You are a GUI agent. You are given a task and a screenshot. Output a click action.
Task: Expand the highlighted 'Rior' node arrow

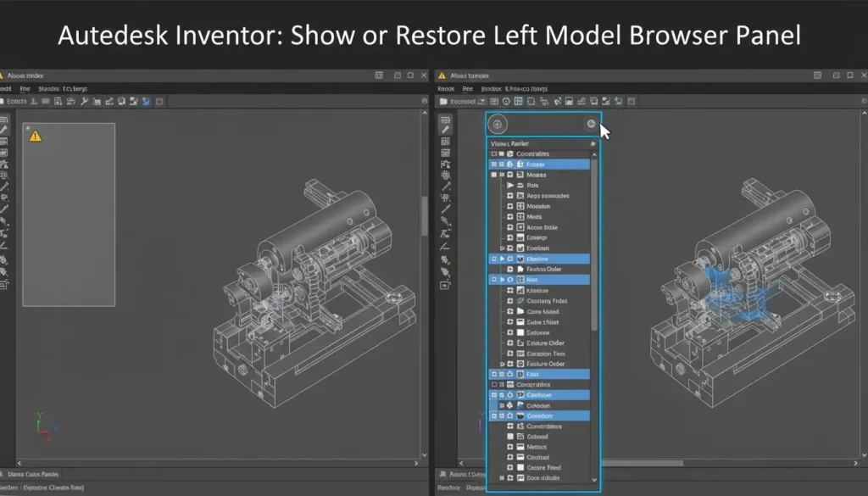pos(502,280)
